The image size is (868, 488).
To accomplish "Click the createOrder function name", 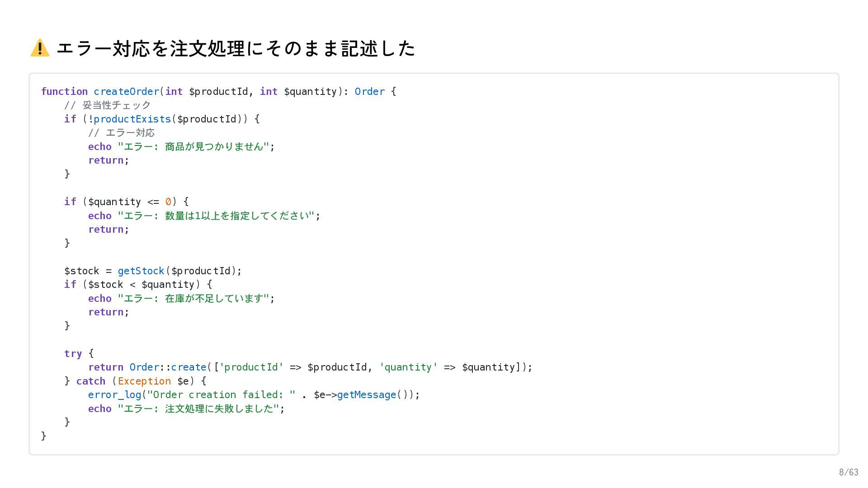I will pos(126,91).
